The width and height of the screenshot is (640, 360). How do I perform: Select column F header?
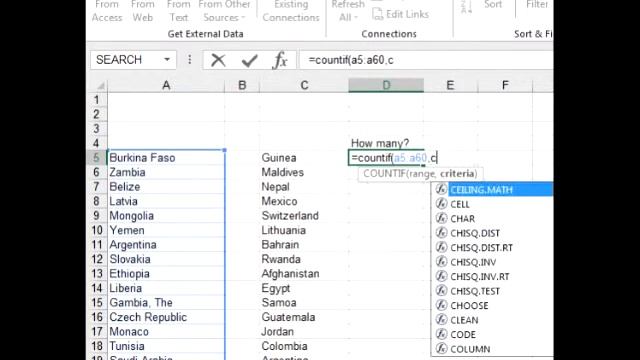505,85
